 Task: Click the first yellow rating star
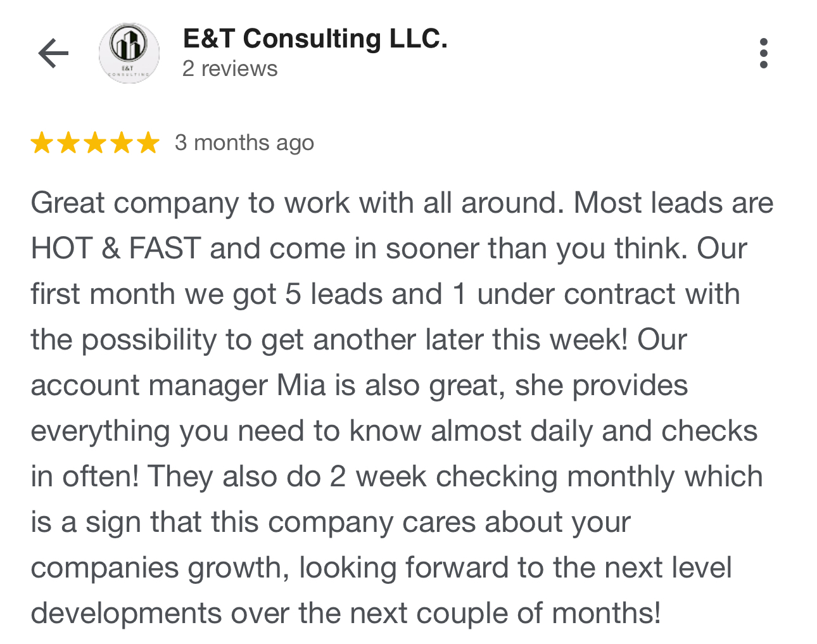(x=42, y=143)
